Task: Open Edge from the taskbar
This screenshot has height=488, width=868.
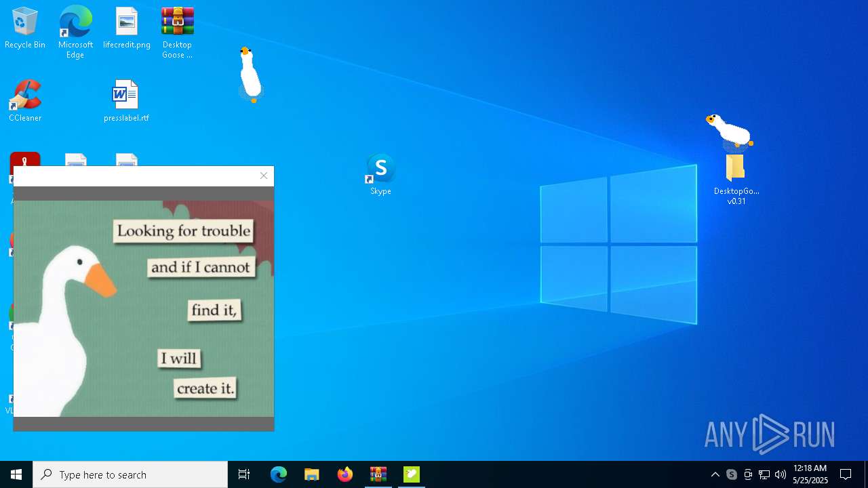Action: [x=279, y=474]
